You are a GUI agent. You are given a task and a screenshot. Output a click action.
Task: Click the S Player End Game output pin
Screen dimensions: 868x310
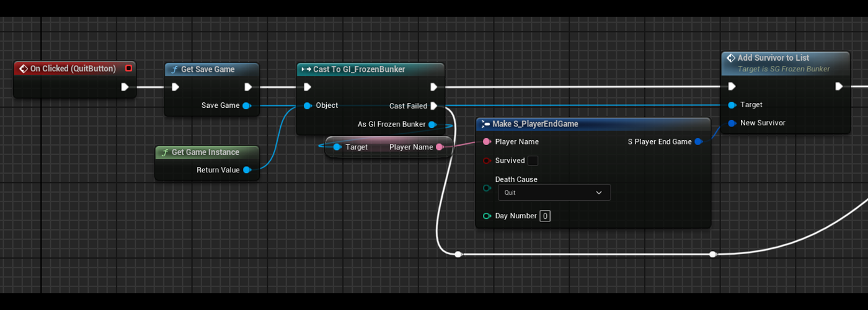click(x=698, y=142)
